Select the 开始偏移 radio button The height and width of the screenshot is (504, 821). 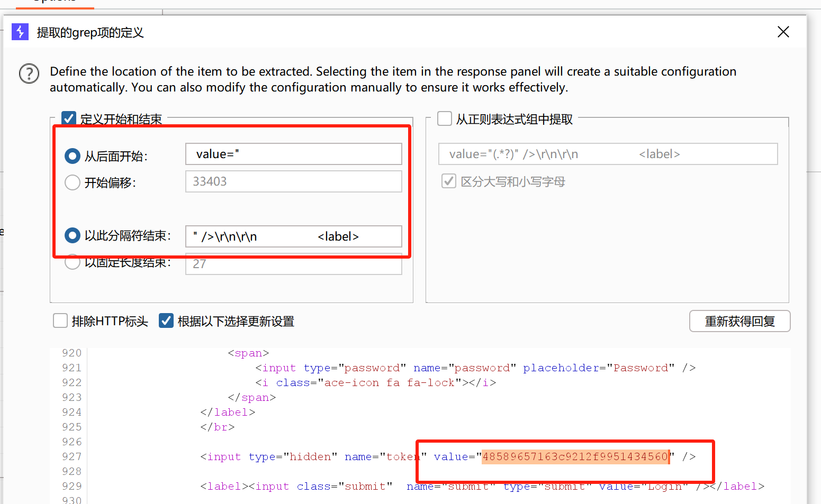tap(73, 182)
